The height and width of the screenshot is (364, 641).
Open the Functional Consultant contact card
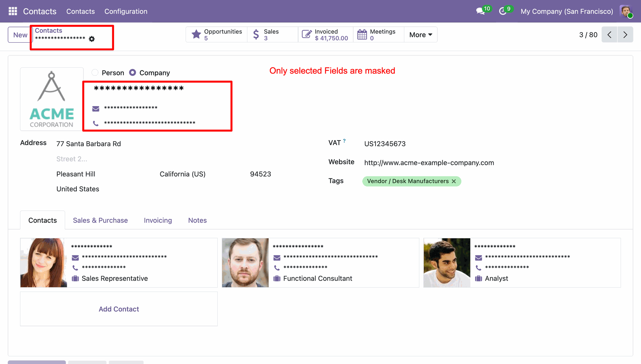pyautogui.click(x=320, y=263)
